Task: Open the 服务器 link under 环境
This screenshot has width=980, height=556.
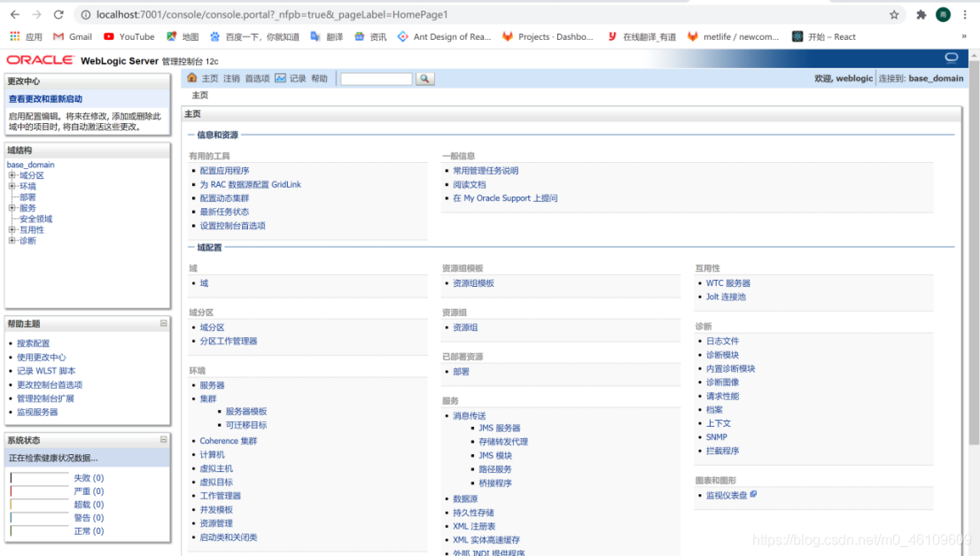Action: 212,385
